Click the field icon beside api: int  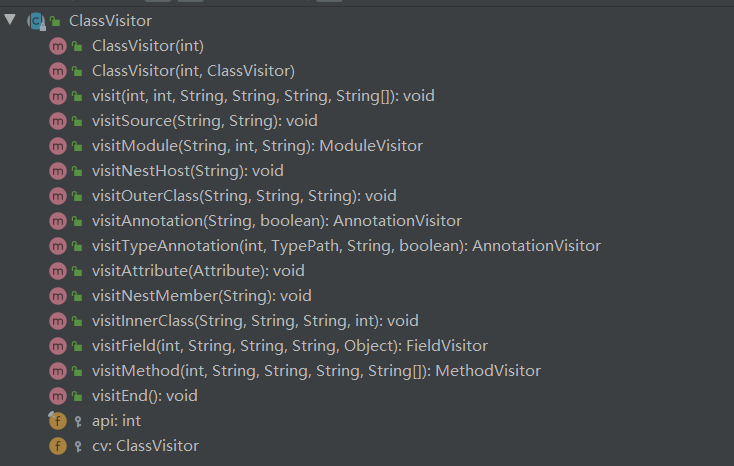[x=57, y=421]
